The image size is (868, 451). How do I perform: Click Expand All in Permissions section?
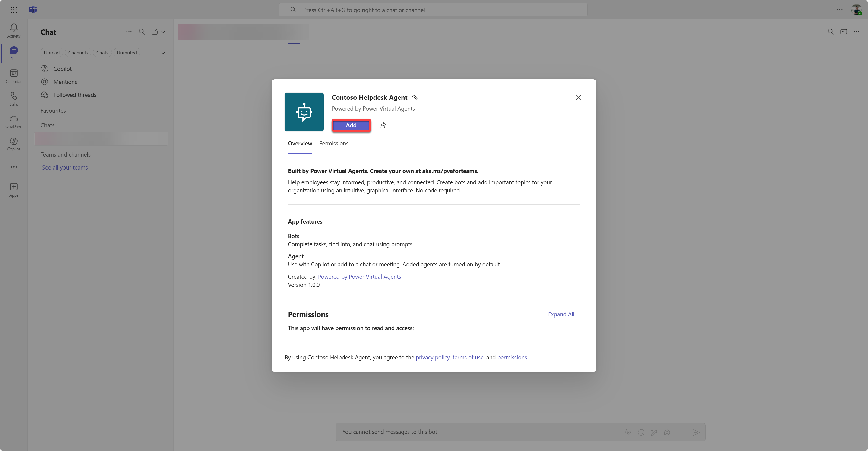561,314
